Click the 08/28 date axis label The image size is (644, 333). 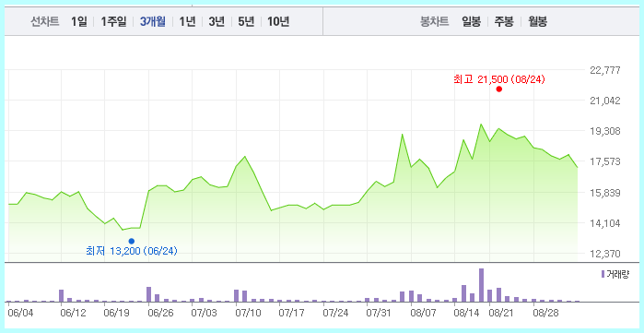click(545, 314)
